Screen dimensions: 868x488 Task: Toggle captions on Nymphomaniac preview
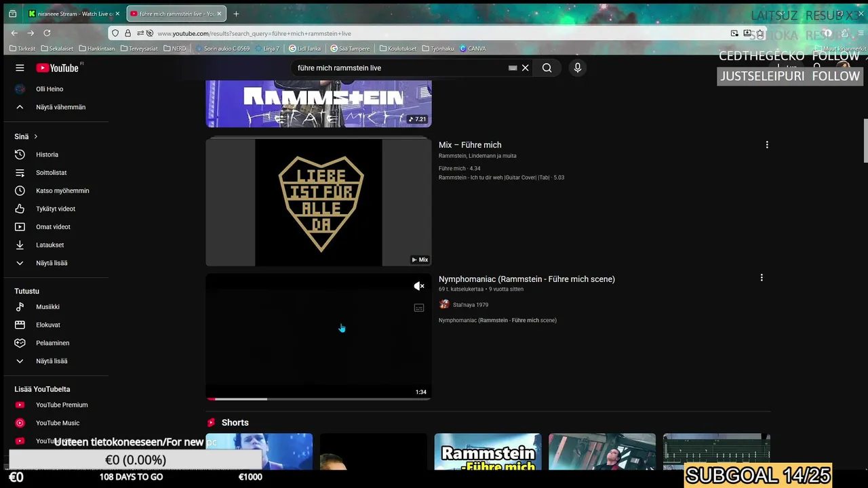pyautogui.click(x=419, y=308)
